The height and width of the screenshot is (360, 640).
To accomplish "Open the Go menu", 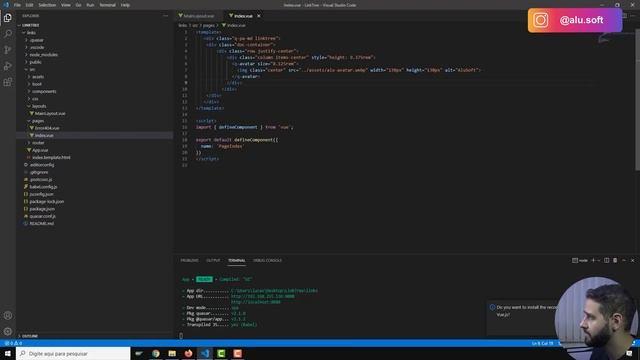I will [x=78, y=5].
